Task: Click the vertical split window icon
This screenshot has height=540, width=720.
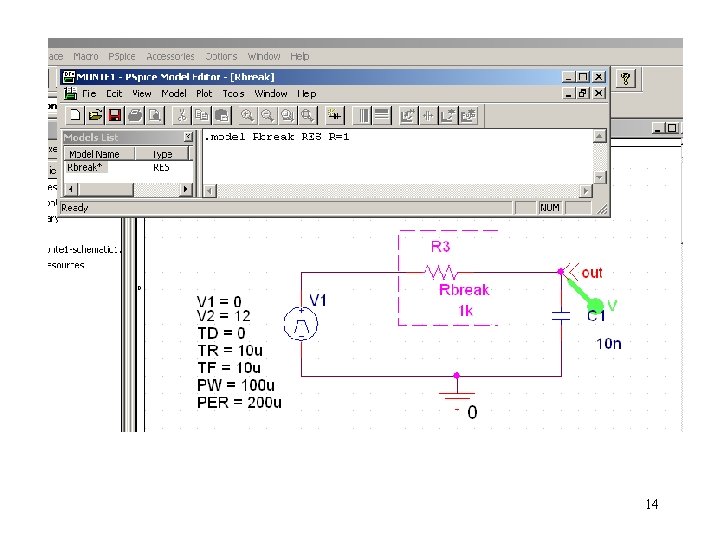Action: 363,115
